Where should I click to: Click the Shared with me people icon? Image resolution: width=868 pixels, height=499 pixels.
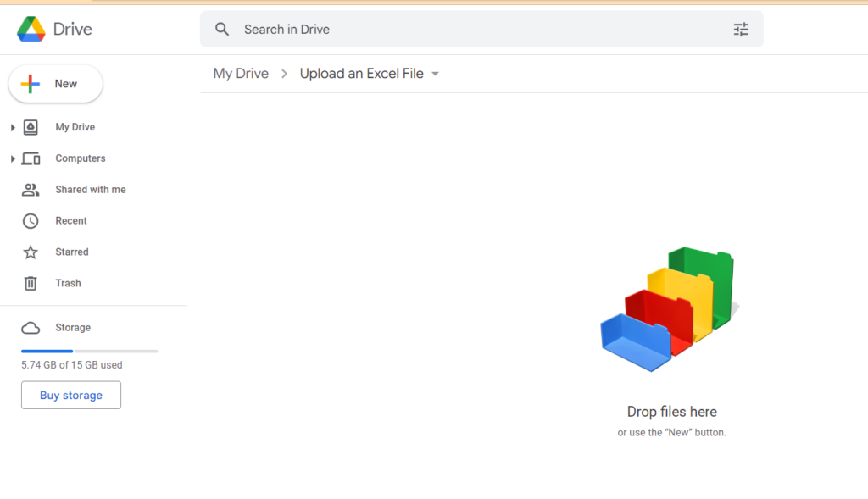[x=31, y=190]
